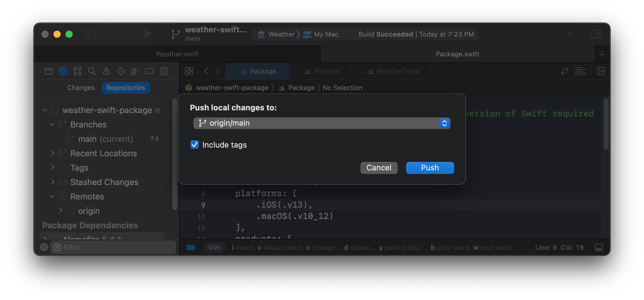Select the Repositories tab
The image size is (644, 300).
click(x=126, y=88)
